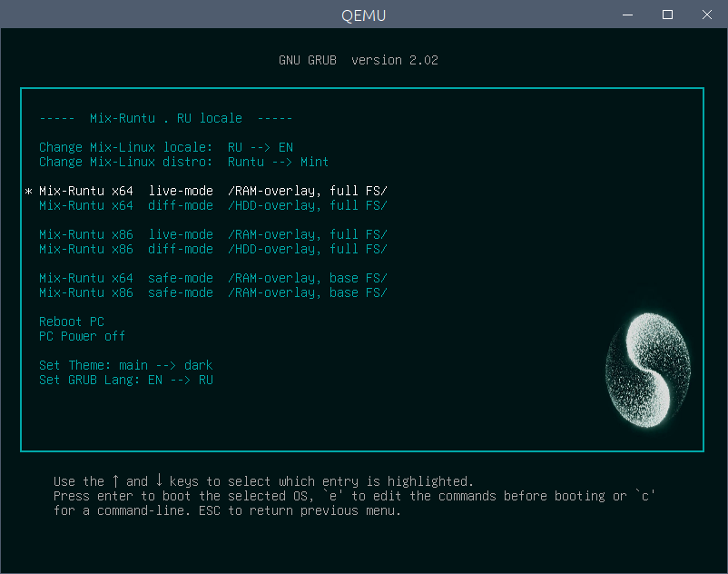Maximize the QEMU window
The height and width of the screenshot is (574, 728).
tap(668, 15)
